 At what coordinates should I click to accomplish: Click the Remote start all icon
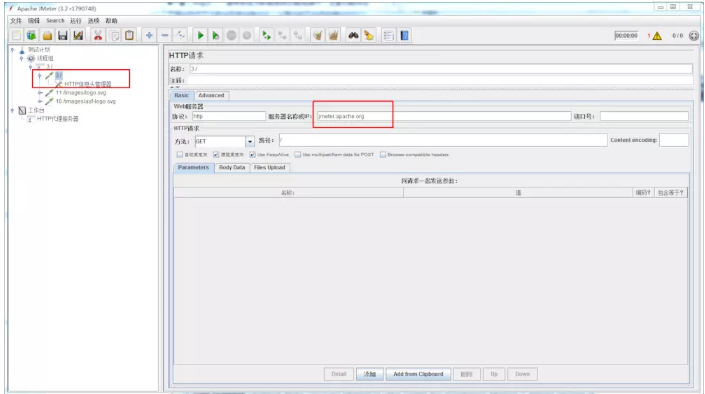(x=267, y=36)
